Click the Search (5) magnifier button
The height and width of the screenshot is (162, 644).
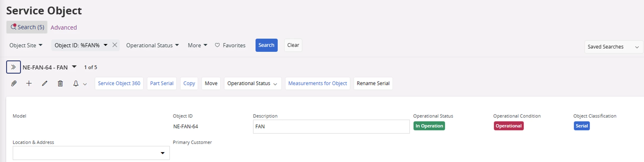[27, 27]
